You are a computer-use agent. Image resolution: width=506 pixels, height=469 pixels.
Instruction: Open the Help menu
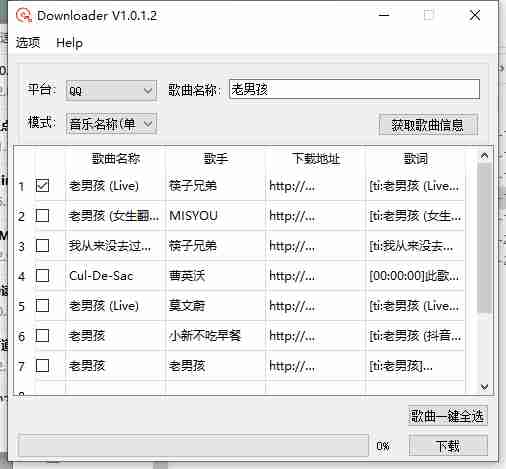coord(69,43)
